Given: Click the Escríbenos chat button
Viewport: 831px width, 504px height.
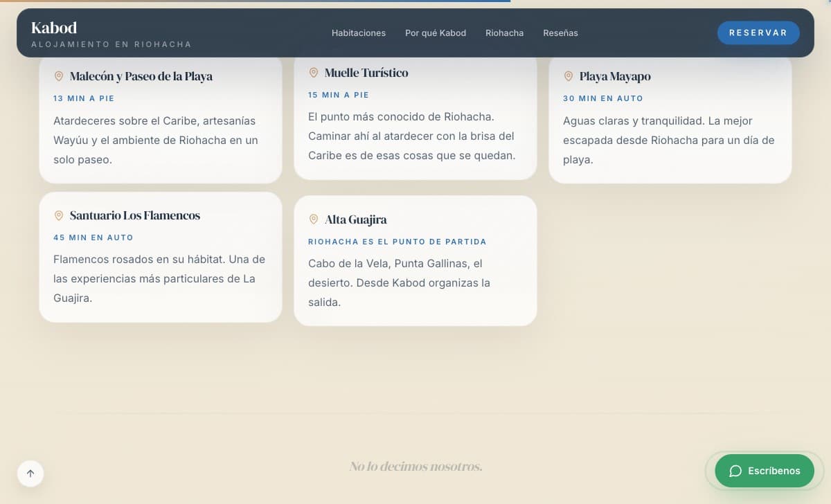Looking at the screenshot, I should point(765,471).
